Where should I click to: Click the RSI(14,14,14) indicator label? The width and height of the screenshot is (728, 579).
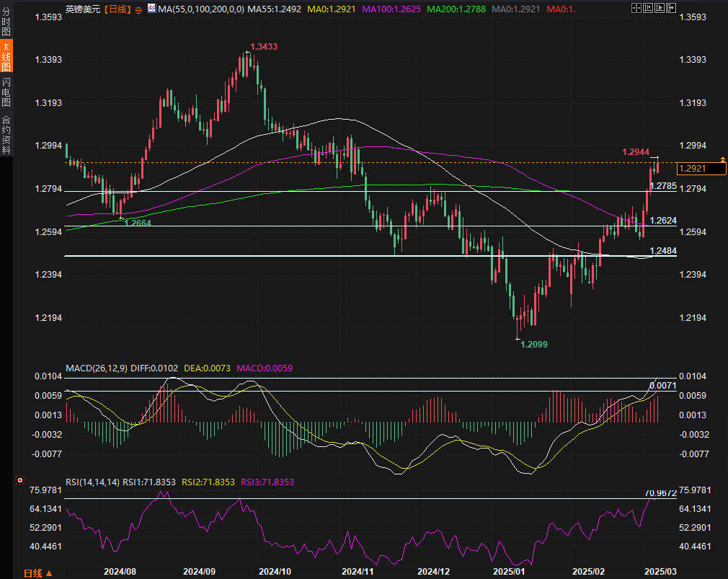click(92, 482)
